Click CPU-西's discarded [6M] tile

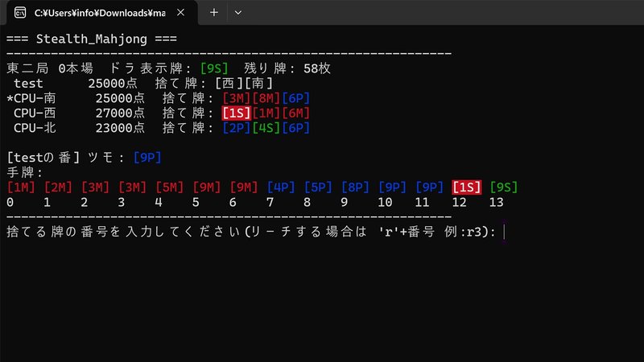[x=295, y=113]
